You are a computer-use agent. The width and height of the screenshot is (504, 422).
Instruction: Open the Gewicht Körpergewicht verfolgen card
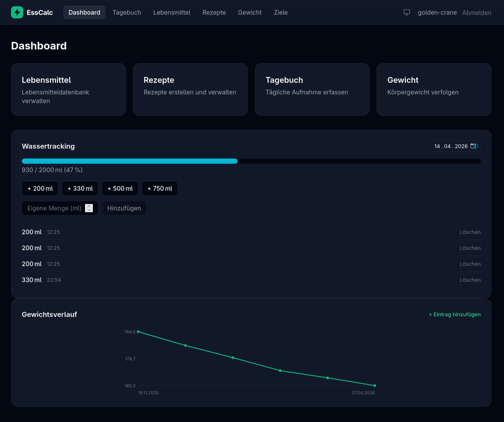pos(434,90)
